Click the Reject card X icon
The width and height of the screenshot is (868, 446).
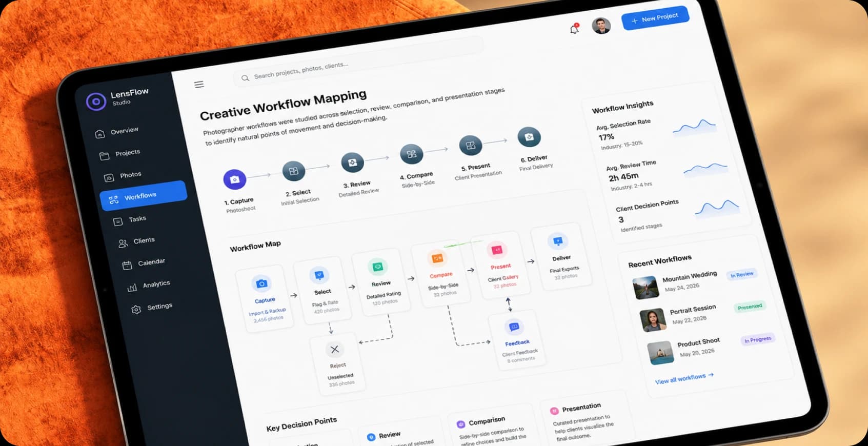click(335, 350)
